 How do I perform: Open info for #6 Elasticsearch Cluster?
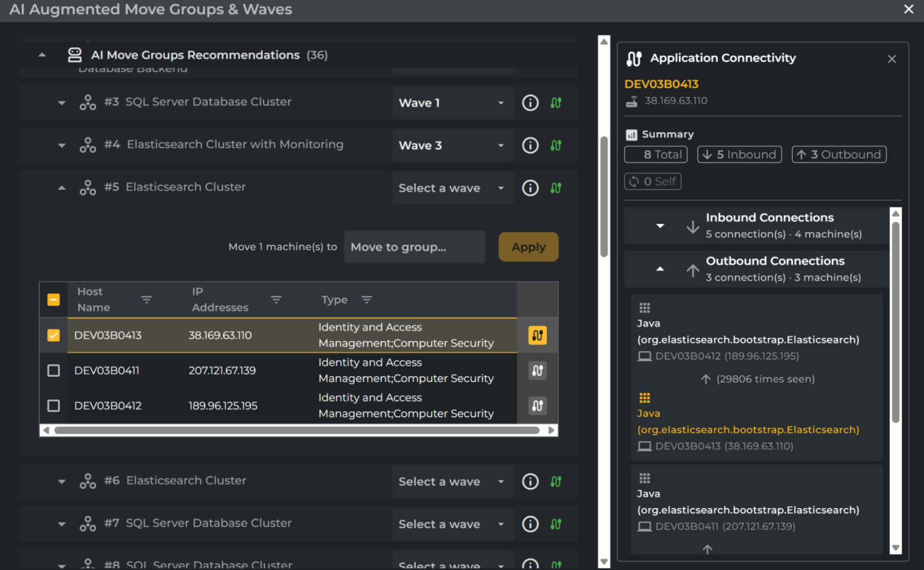click(530, 482)
